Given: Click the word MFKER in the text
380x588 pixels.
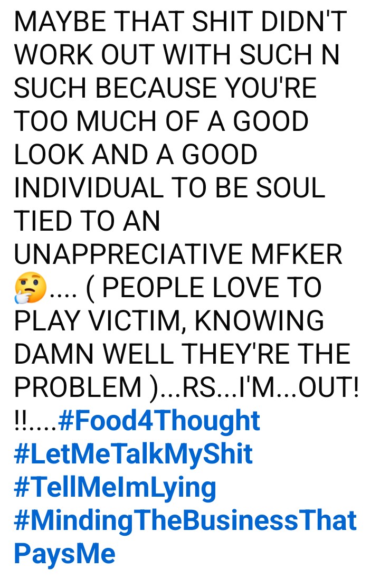Looking at the screenshot, I should 297,254.
